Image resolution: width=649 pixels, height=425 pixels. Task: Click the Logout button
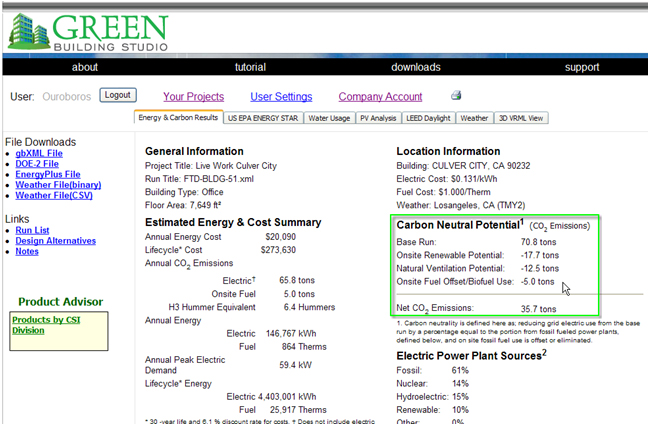pos(118,95)
